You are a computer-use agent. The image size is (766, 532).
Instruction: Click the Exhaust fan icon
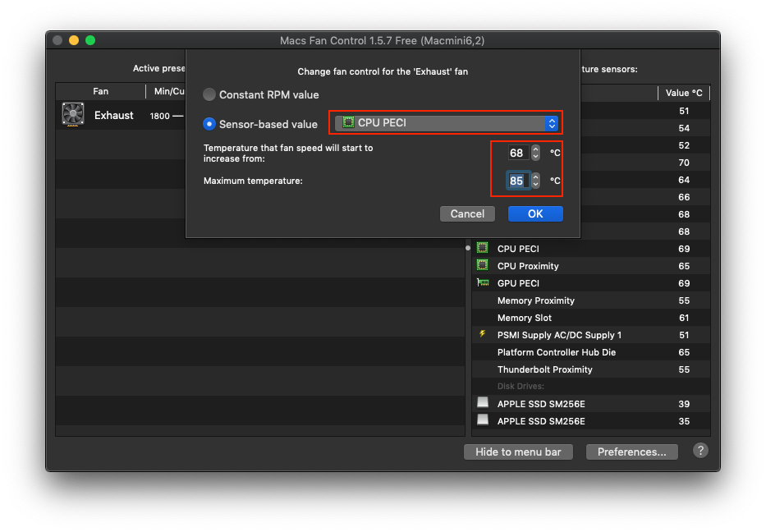pyautogui.click(x=73, y=115)
